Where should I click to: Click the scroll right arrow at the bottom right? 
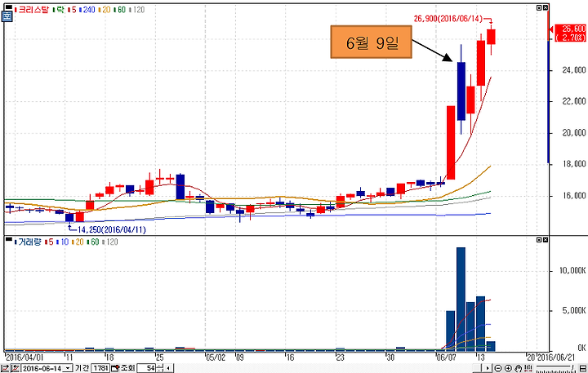tap(487, 368)
